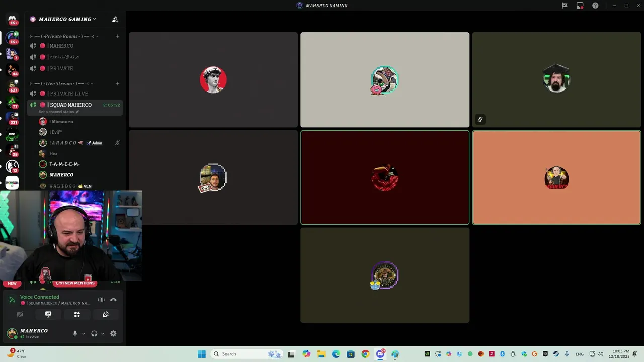Click Discord icon in taskbar
The height and width of the screenshot is (362, 644).
(x=380, y=354)
